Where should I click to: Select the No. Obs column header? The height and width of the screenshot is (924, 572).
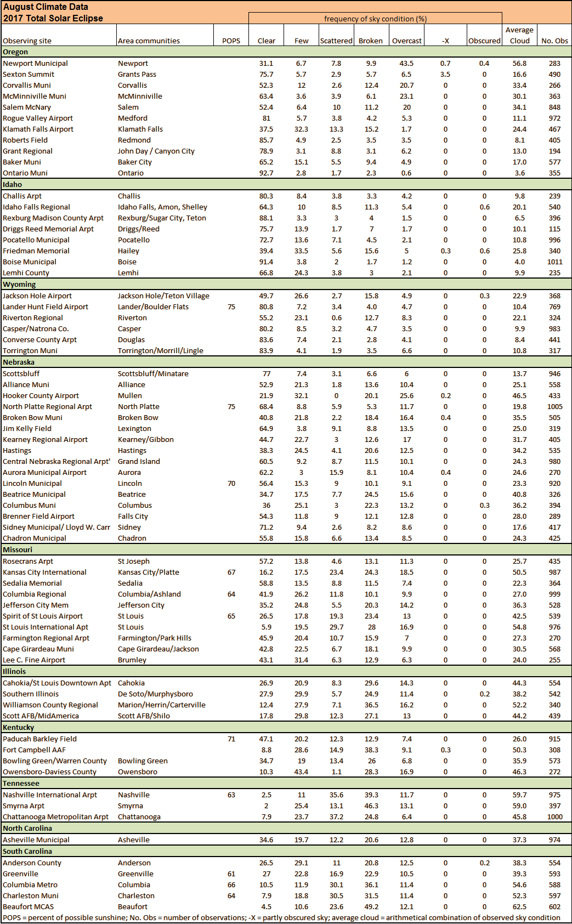click(x=554, y=41)
